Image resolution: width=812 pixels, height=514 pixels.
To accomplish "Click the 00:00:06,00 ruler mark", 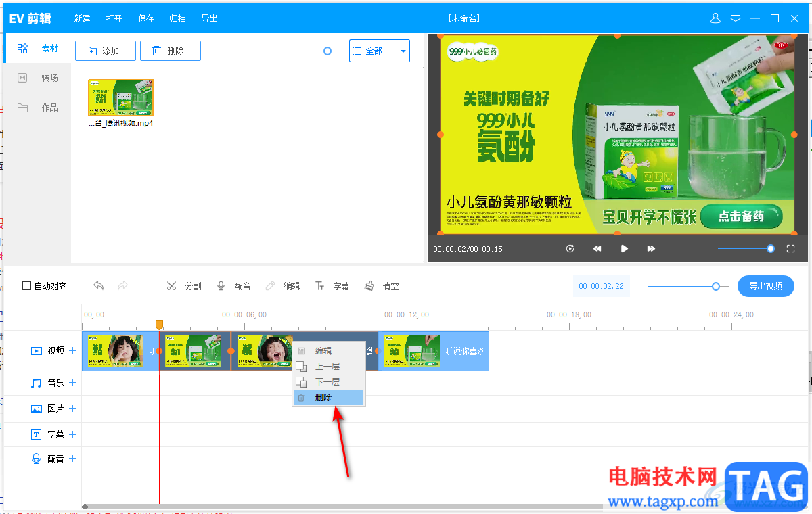I will tap(244, 314).
